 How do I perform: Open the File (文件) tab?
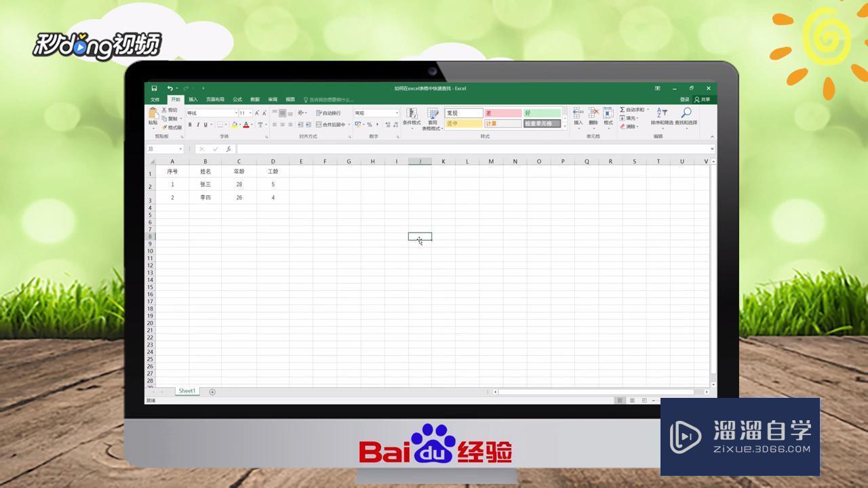click(155, 100)
